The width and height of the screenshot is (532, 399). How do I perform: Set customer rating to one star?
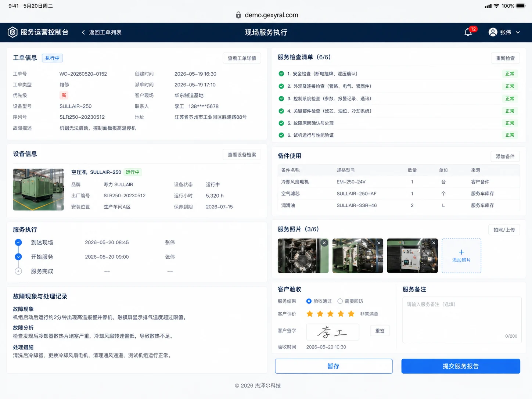tap(310, 314)
